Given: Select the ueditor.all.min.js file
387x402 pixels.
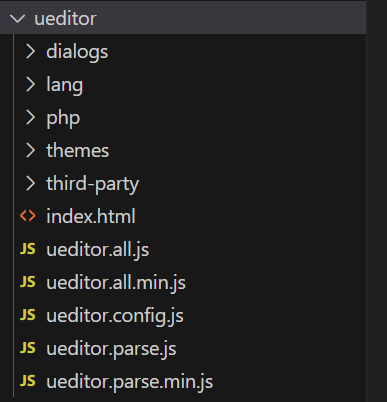Looking at the screenshot, I should click(x=116, y=283).
